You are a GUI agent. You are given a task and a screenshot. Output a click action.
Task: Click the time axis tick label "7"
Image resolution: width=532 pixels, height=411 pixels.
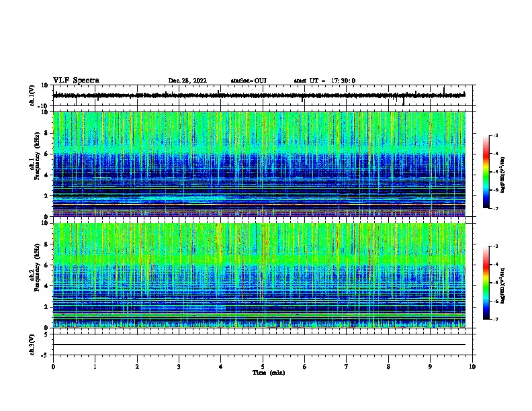tap(347, 367)
